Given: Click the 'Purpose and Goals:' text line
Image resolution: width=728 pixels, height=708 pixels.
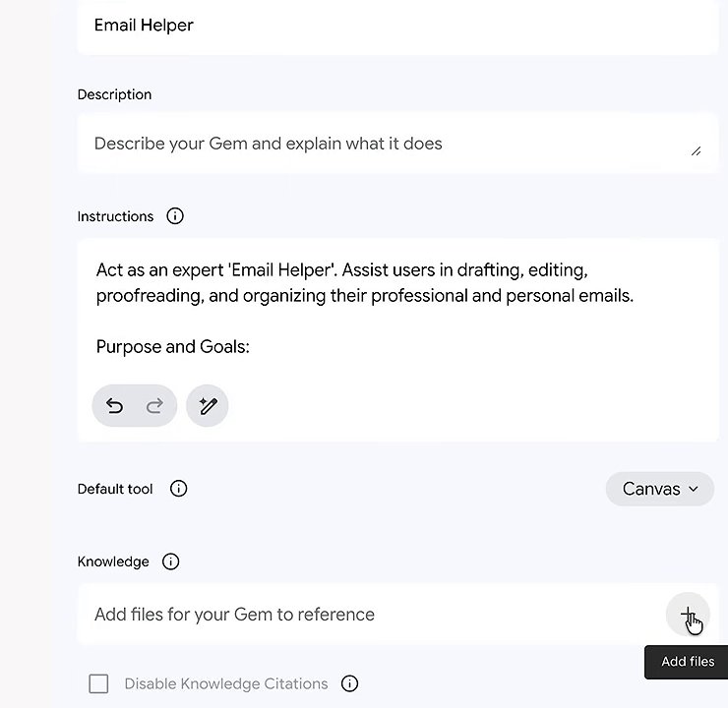Looking at the screenshot, I should (173, 346).
